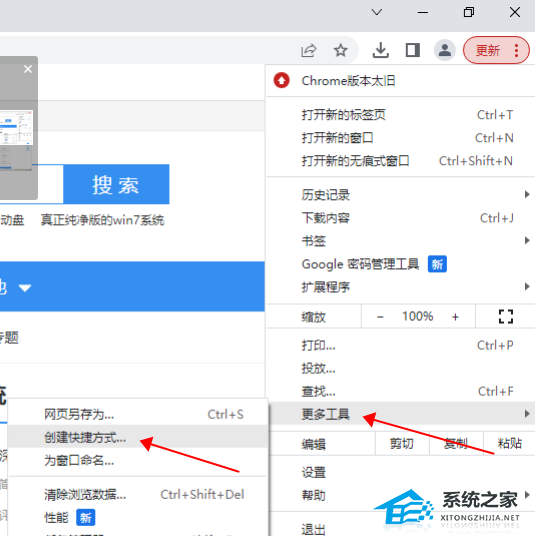Click the 缩放 zoom label

click(x=313, y=317)
